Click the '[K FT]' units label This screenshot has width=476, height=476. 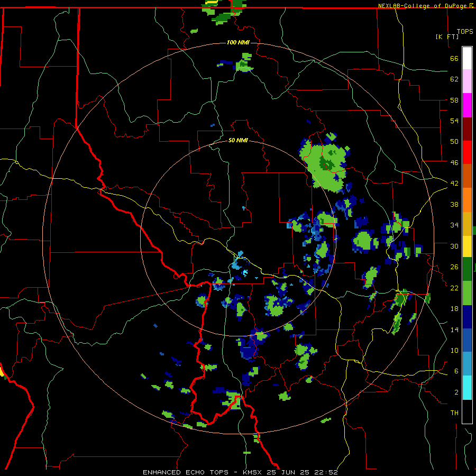pos(447,36)
